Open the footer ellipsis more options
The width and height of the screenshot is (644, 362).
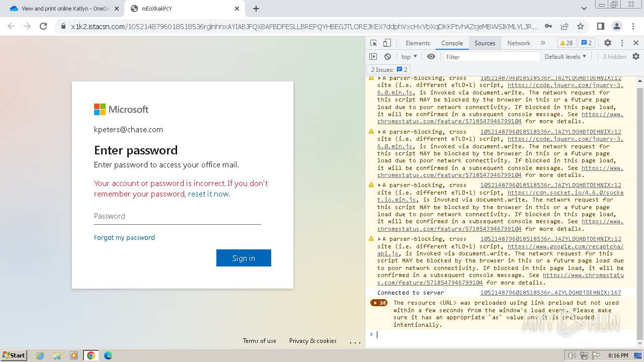coord(355,341)
